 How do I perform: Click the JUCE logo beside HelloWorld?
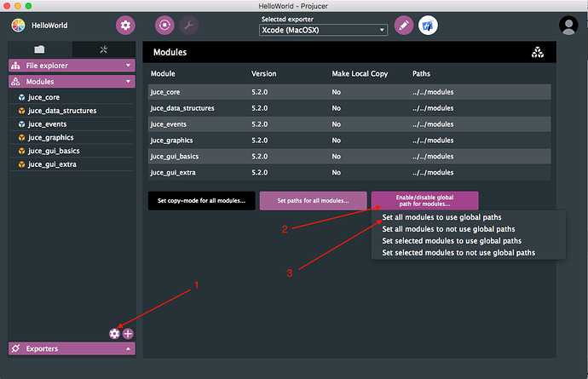click(x=18, y=25)
